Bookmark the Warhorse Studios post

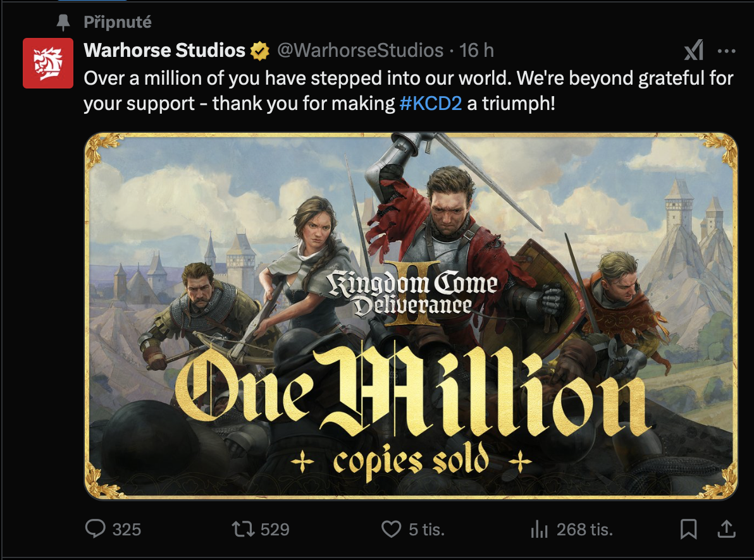click(x=688, y=528)
